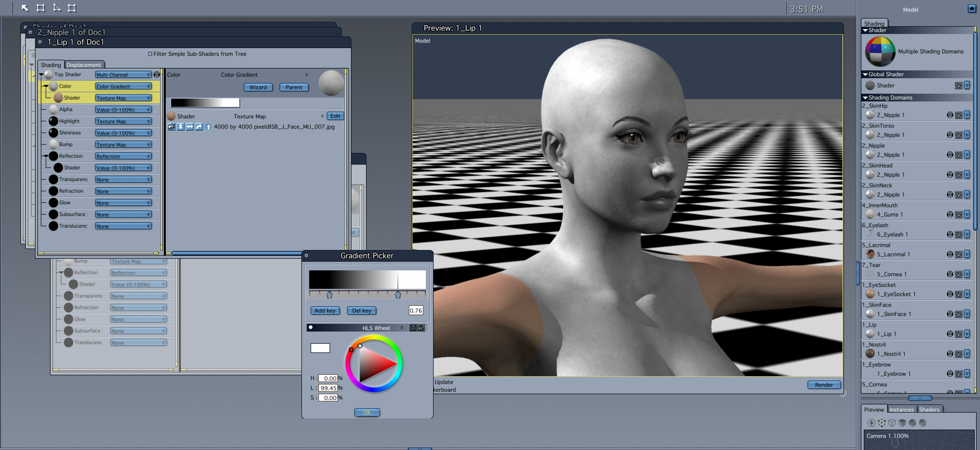Open the Glow None dropdown
Image resolution: width=980 pixels, height=450 pixels.
coord(123,203)
